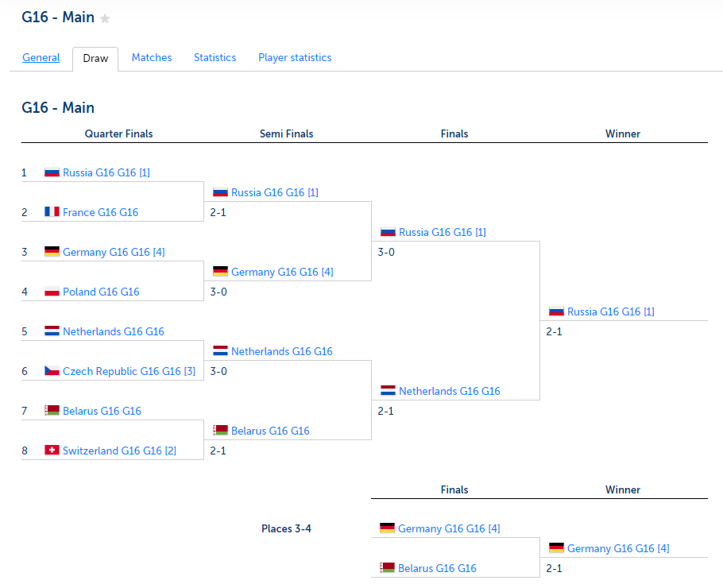Click the Switzerland flag icon at seed 8
This screenshot has width=723, height=588.
[52, 450]
